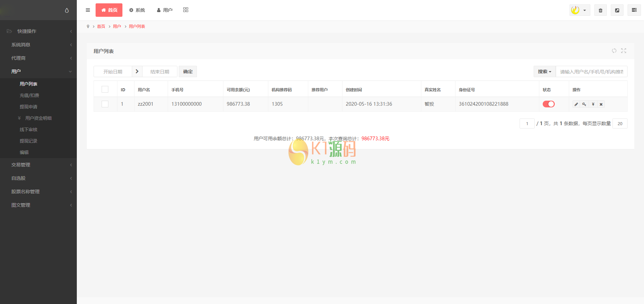Image resolution: width=644 pixels, height=304 pixels.
Task: Expand the 图文管理 sidebar menu
Action: pyautogui.click(x=38, y=205)
